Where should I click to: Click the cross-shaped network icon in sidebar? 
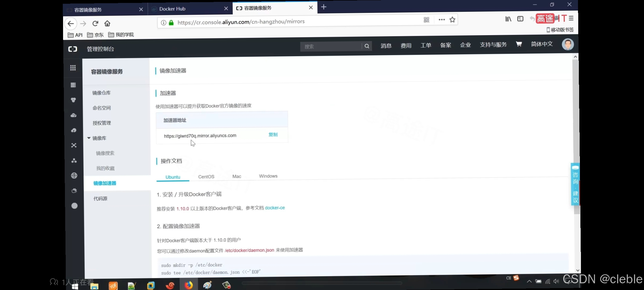pos(74,145)
